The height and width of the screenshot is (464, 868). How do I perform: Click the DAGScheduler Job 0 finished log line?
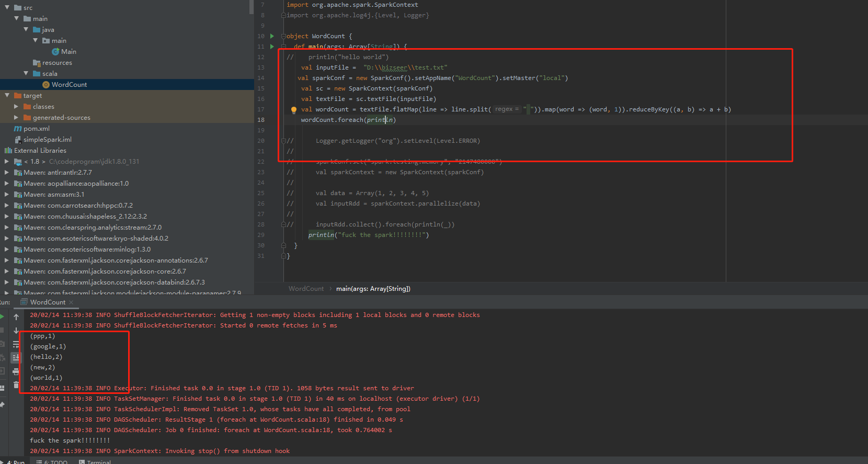[211, 430]
